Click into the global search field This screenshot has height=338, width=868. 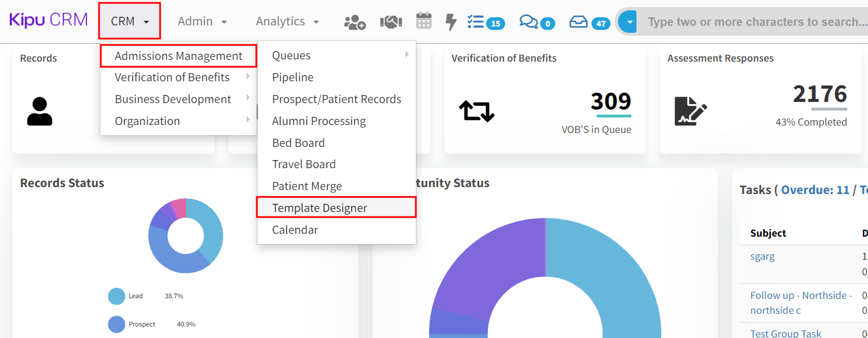pyautogui.click(x=755, y=22)
